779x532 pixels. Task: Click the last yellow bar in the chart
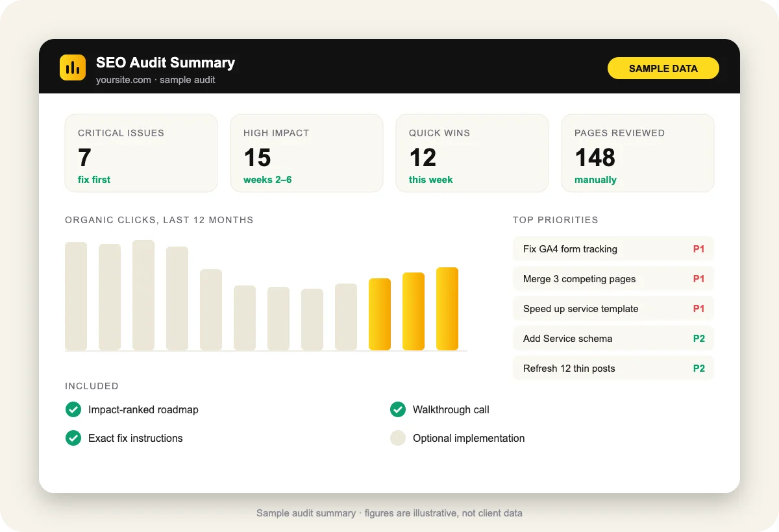[x=447, y=309]
